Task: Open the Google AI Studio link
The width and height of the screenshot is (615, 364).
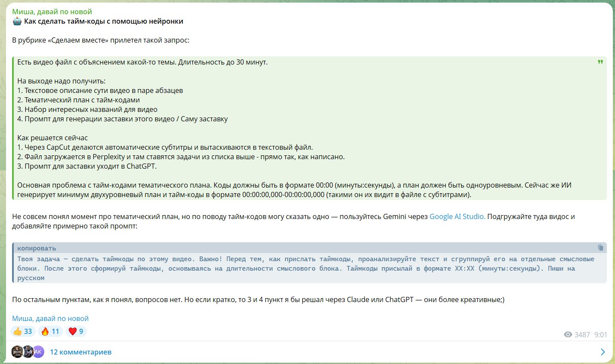Action: [x=457, y=216]
